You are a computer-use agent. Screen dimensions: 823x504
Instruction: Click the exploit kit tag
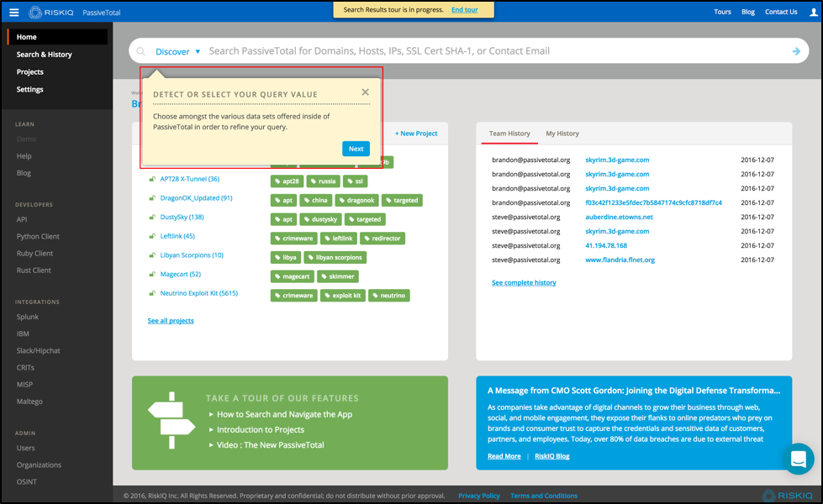point(343,296)
